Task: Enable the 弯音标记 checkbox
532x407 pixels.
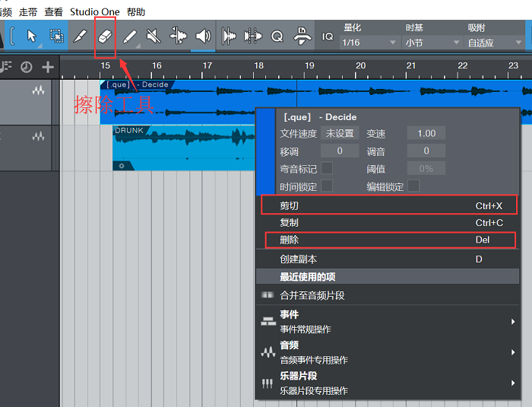Action: [327, 168]
